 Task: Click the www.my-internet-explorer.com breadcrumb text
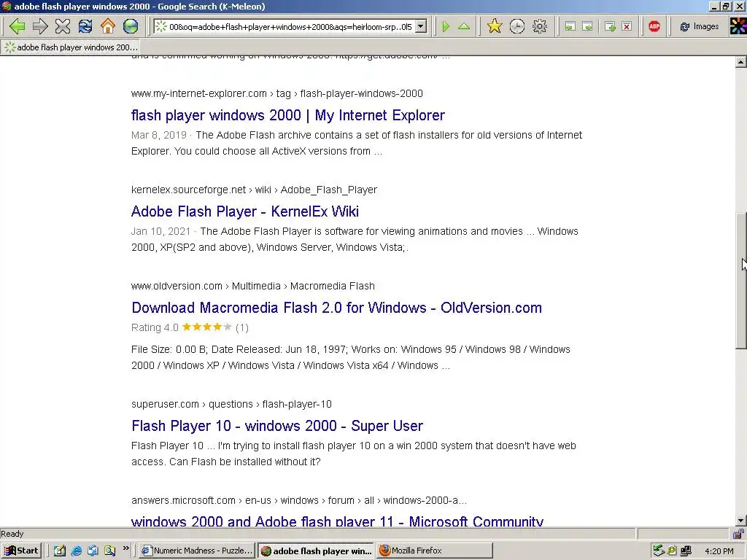coord(198,93)
